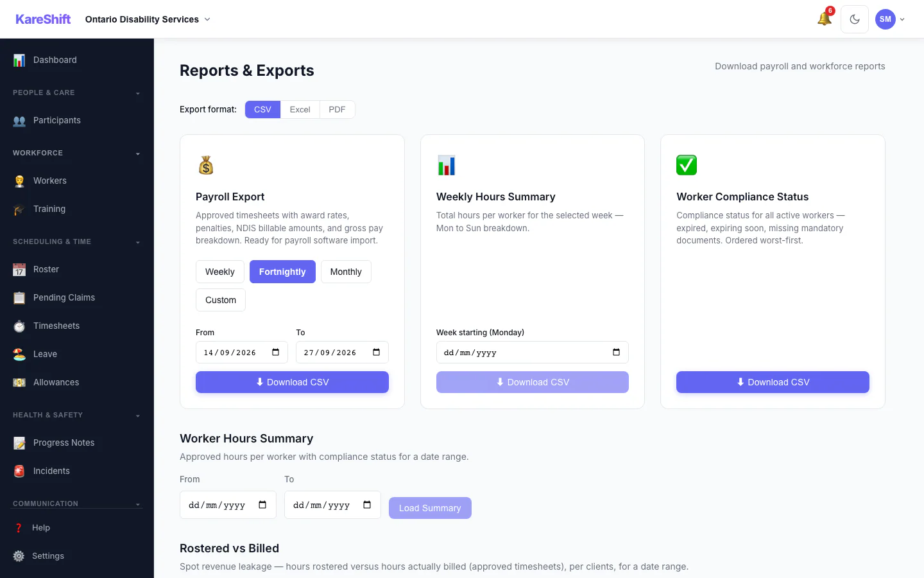Choose Custom payroll period

pos(221,300)
